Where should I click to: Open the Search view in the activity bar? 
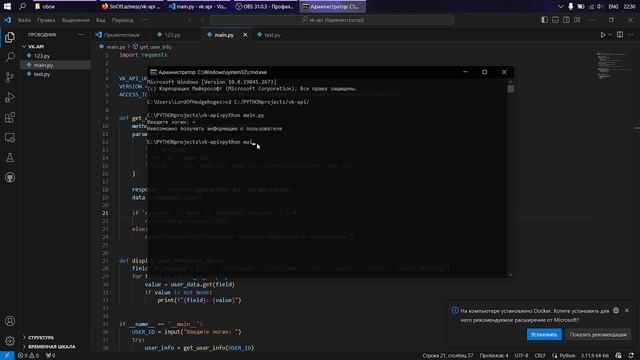point(10,57)
